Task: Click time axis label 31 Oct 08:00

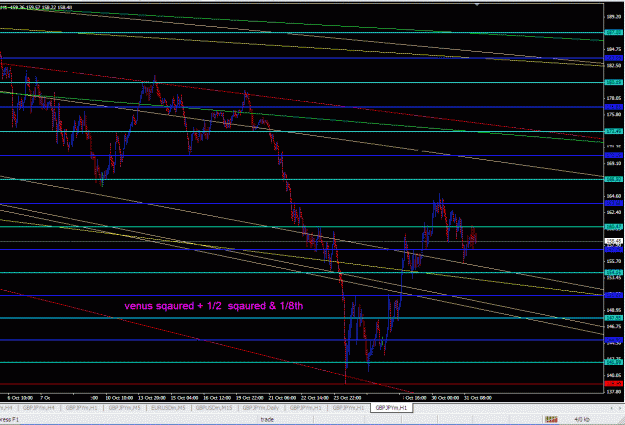Action: (x=478, y=398)
